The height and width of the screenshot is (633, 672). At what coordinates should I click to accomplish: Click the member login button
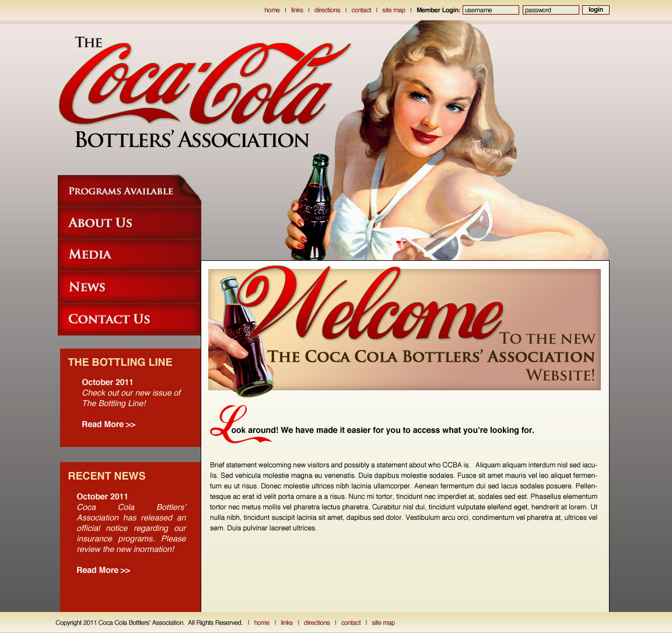[x=596, y=10]
